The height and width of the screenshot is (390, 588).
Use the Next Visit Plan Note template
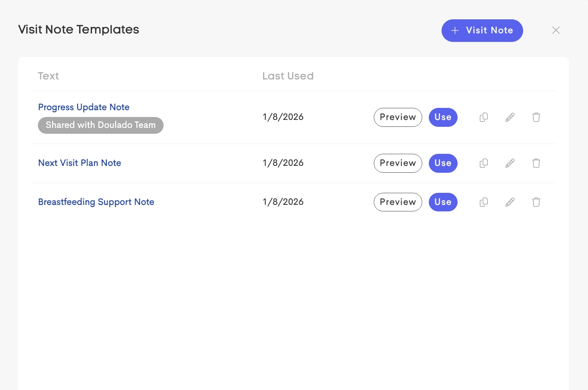click(x=443, y=163)
